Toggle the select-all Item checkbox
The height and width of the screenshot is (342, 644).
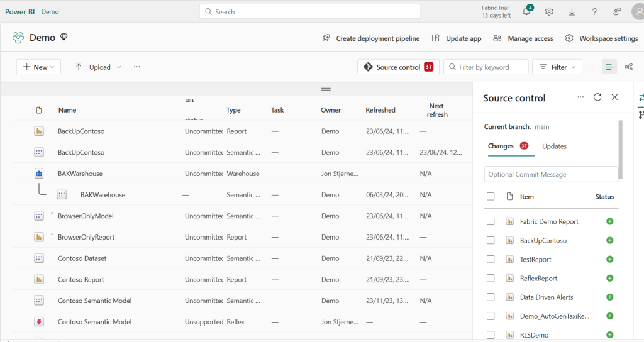tap(491, 197)
